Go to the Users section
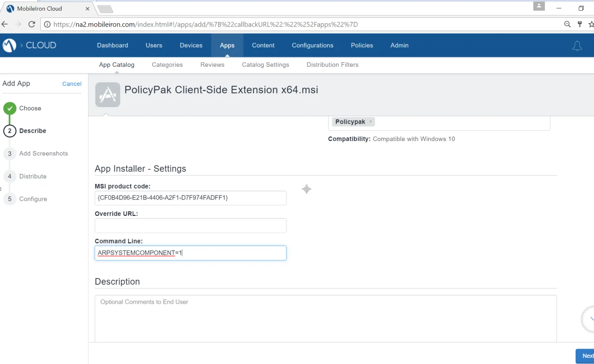Screen dimensions: 594x364 point(154,45)
